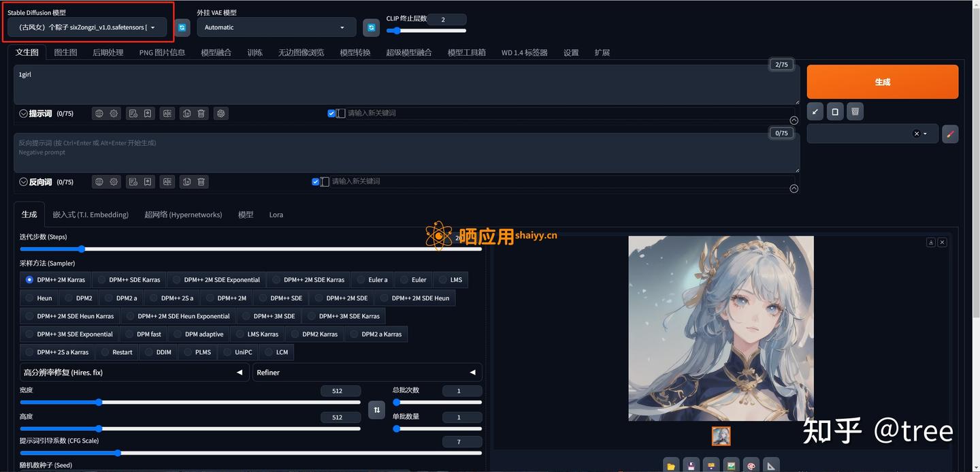Image resolution: width=980 pixels, height=472 pixels.
Task: Open the external VAE dropdown
Action: click(276, 27)
